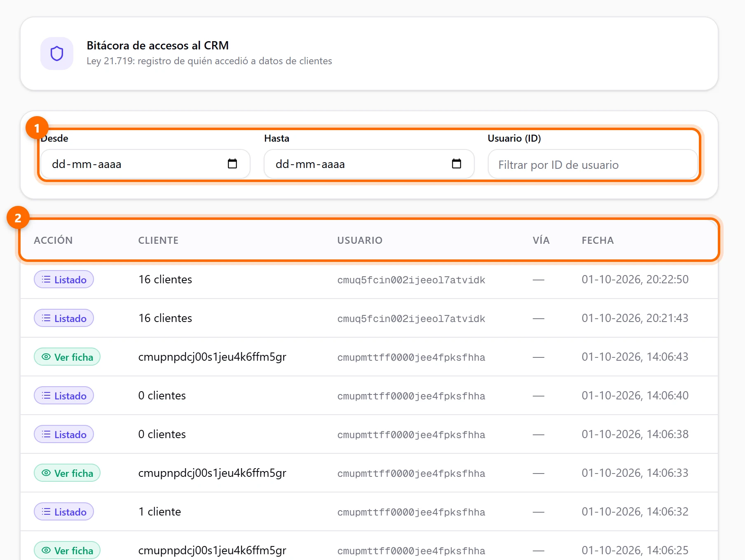Click the date 01-10-2026, 14:06:43

point(635,357)
